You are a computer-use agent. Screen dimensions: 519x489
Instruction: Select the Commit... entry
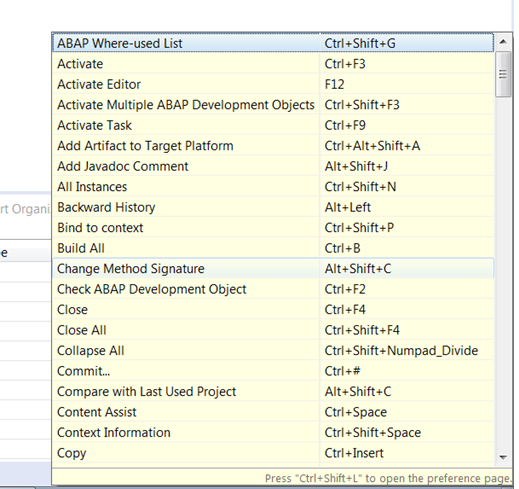click(x=273, y=371)
